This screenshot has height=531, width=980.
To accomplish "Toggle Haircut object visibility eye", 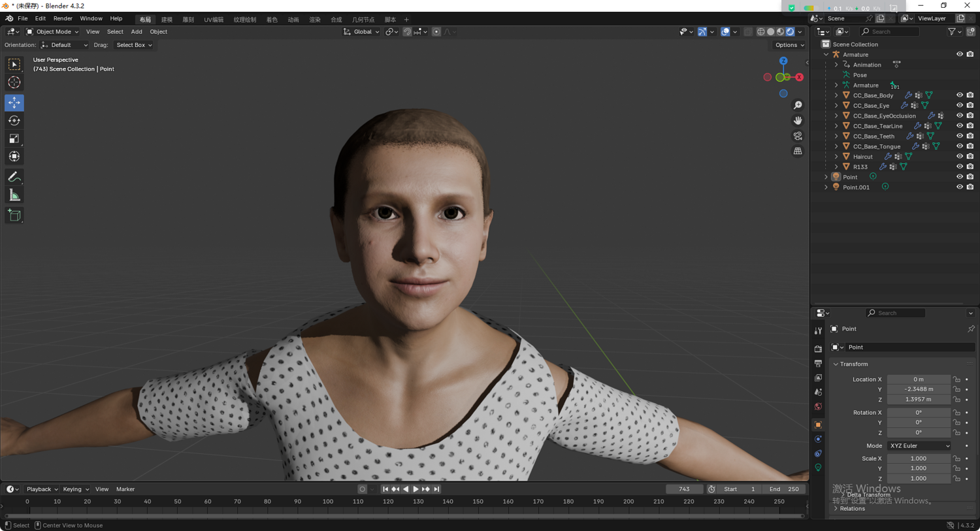I will pos(959,157).
